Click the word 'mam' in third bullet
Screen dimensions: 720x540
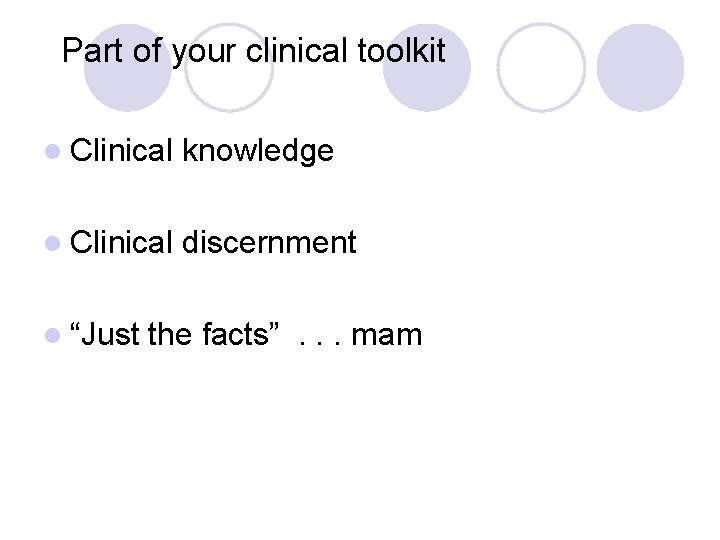(x=387, y=335)
